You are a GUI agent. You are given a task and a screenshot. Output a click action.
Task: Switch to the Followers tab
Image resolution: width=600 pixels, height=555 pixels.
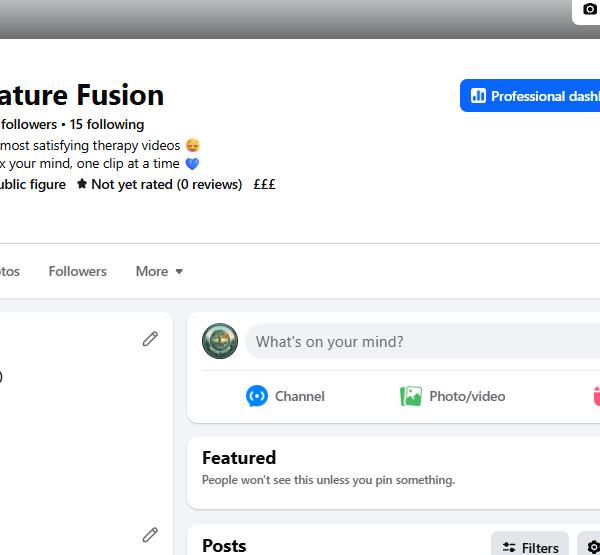point(78,271)
